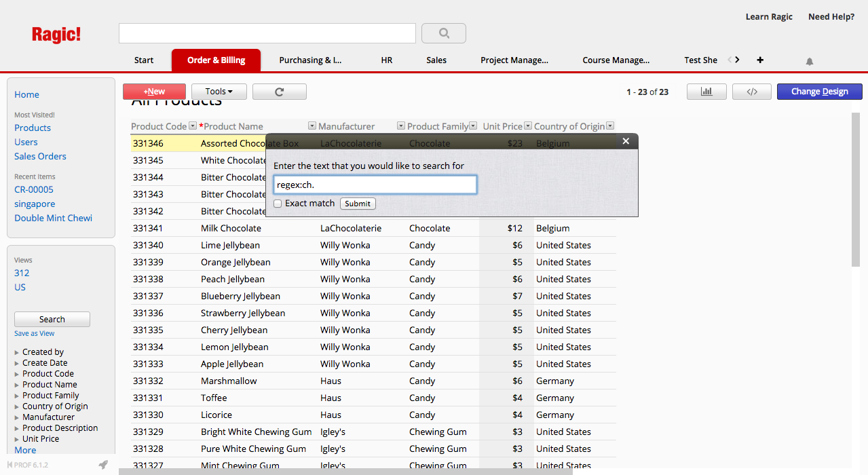This screenshot has height=475, width=868.
Task: Open the Learn Ragic link
Action: pyautogui.click(x=769, y=17)
